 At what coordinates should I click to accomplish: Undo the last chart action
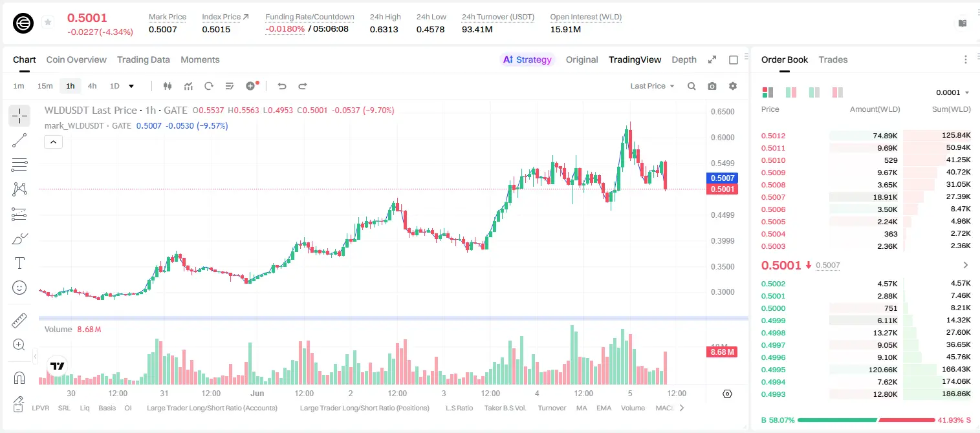(282, 86)
